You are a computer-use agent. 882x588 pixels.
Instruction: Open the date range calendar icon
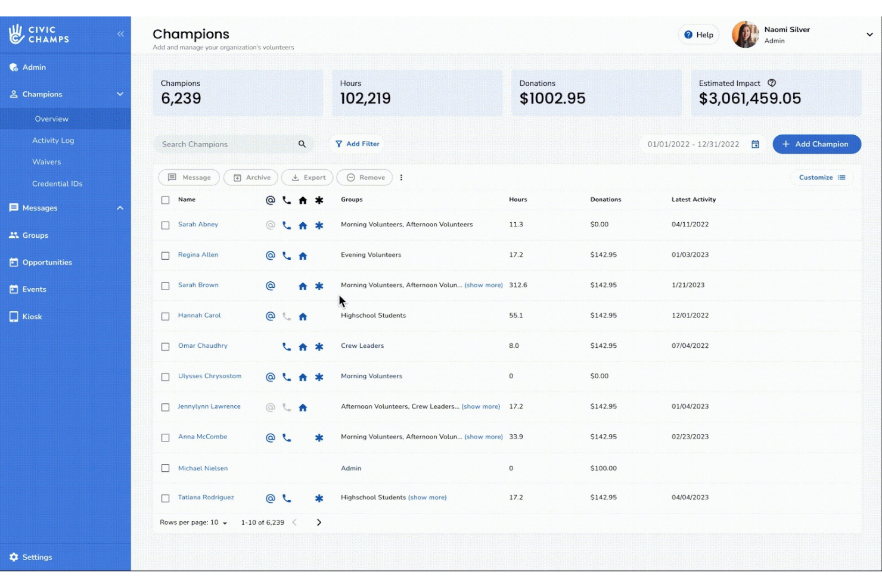755,144
